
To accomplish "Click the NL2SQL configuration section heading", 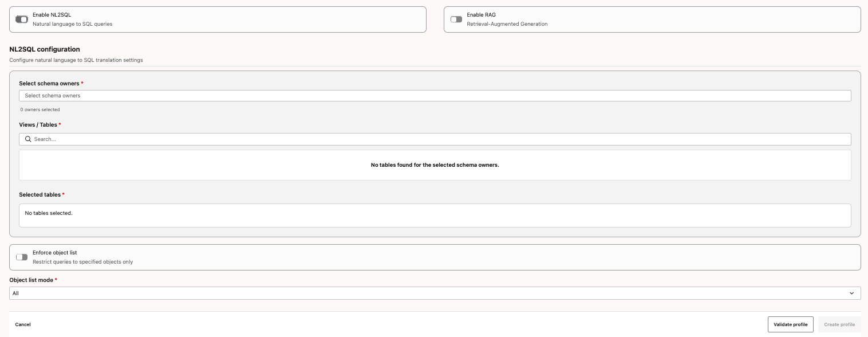I will [x=44, y=49].
